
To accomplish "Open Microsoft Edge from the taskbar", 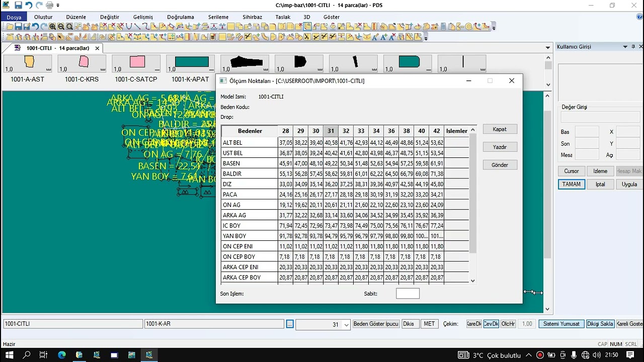I will pyautogui.click(x=62, y=355).
